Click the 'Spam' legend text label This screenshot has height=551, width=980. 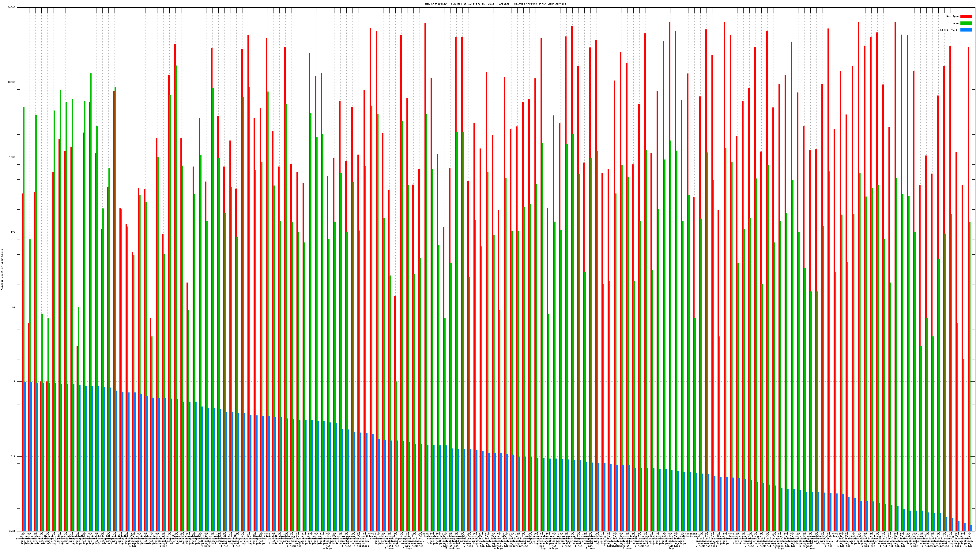click(956, 23)
